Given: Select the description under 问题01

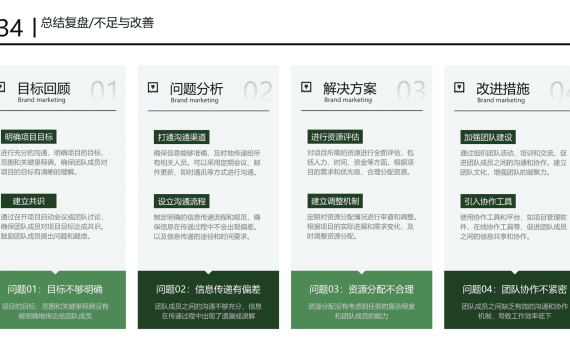Looking at the screenshot, I should click(55, 311).
